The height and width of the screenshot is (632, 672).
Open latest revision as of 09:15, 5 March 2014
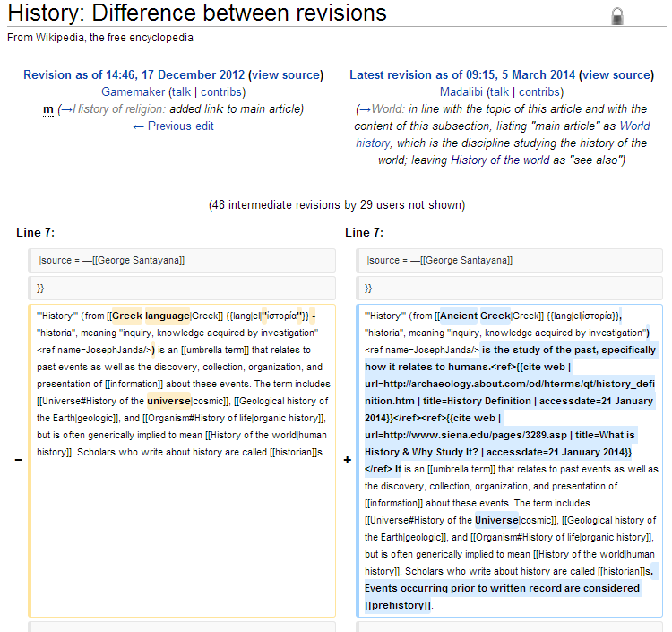pos(462,74)
